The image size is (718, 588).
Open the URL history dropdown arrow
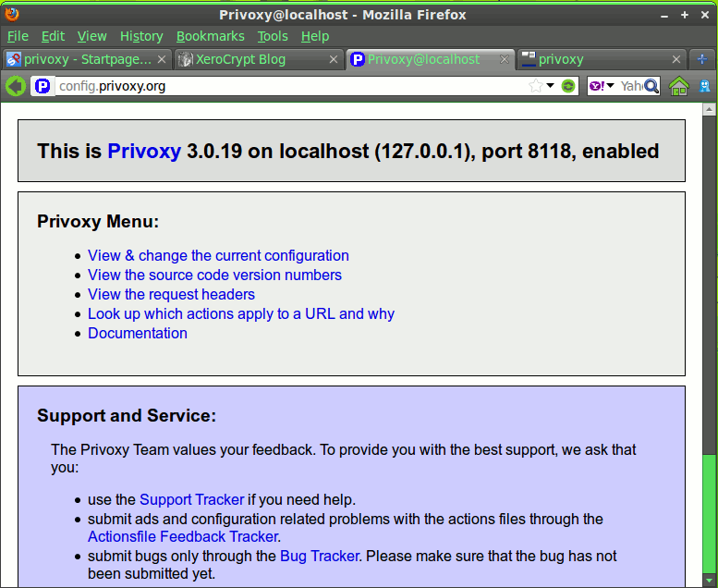click(551, 86)
